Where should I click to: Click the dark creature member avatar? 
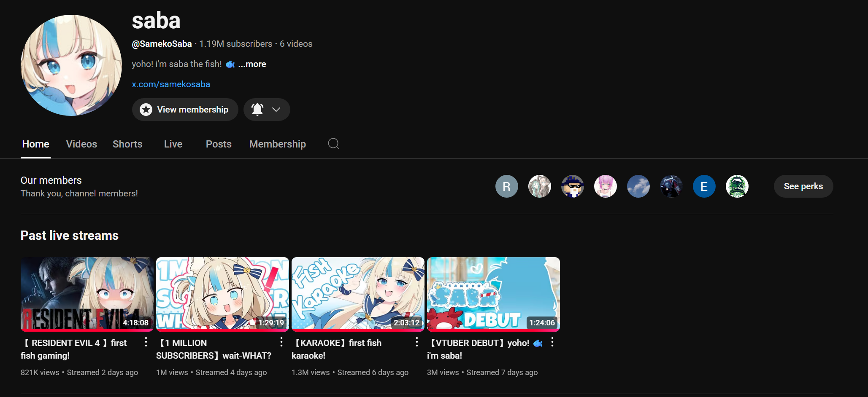click(x=671, y=186)
